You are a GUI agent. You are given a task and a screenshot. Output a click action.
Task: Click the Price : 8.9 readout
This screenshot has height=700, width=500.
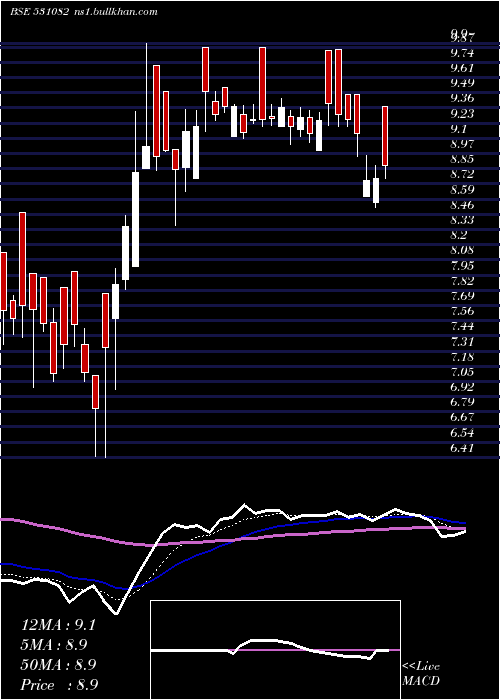(x=59, y=685)
